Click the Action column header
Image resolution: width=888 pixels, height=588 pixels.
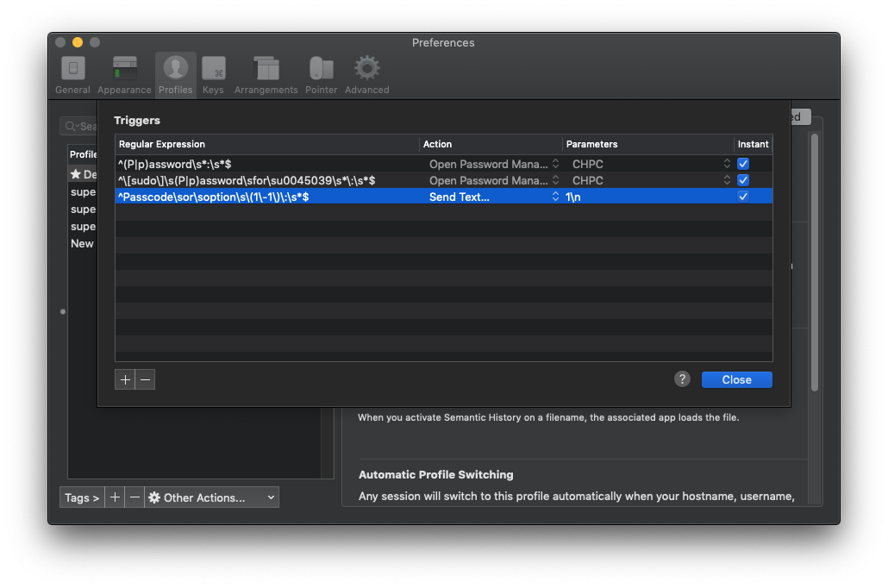(491, 144)
